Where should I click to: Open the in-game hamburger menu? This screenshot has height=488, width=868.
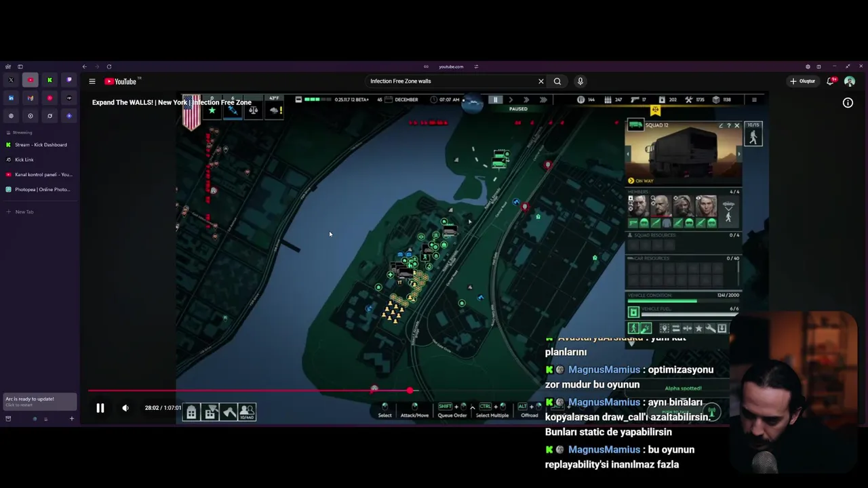[x=754, y=100]
